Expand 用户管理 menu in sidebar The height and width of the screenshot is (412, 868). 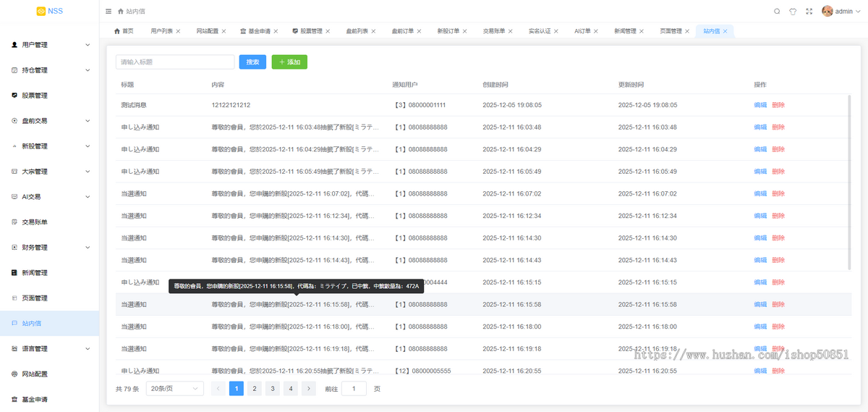point(49,45)
